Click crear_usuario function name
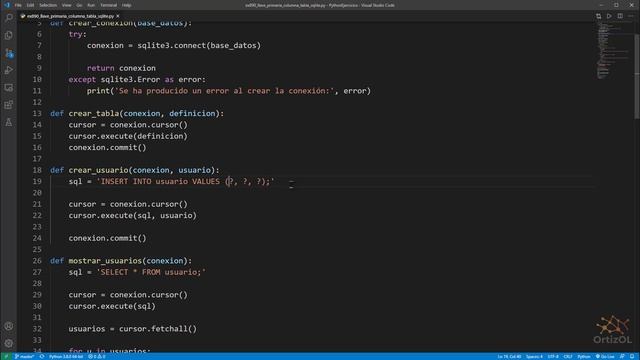640x360 pixels. click(98, 170)
